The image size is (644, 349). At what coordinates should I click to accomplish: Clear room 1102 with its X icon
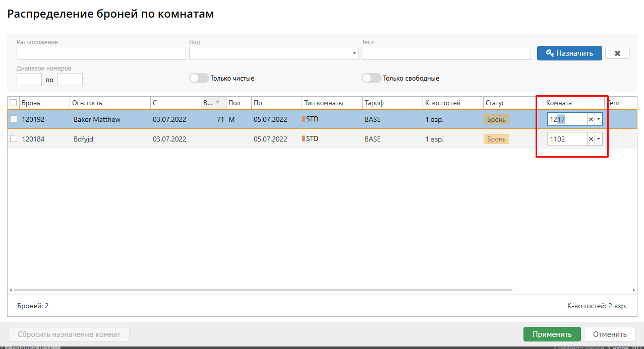[591, 139]
